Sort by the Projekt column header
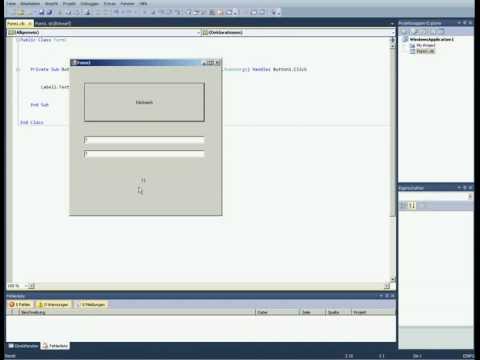 (373, 312)
